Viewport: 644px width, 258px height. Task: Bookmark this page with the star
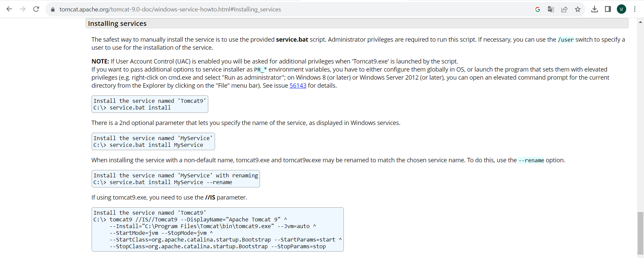pyautogui.click(x=578, y=9)
